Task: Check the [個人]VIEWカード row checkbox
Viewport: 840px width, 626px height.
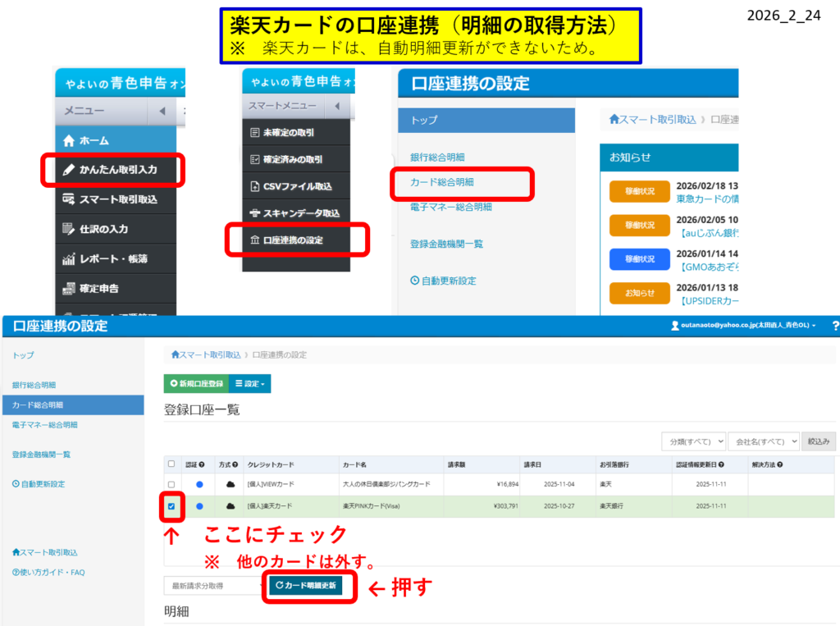Action: 171,485
